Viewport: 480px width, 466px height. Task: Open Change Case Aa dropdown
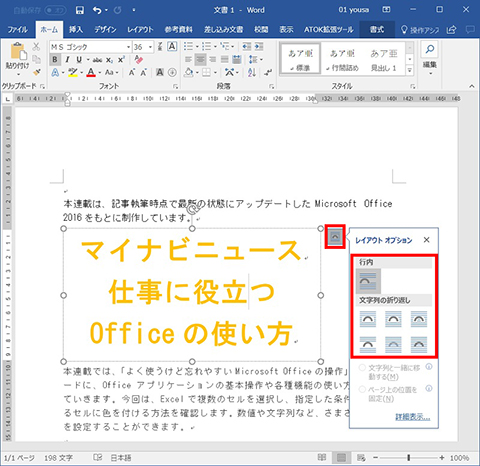click(x=111, y=72)
